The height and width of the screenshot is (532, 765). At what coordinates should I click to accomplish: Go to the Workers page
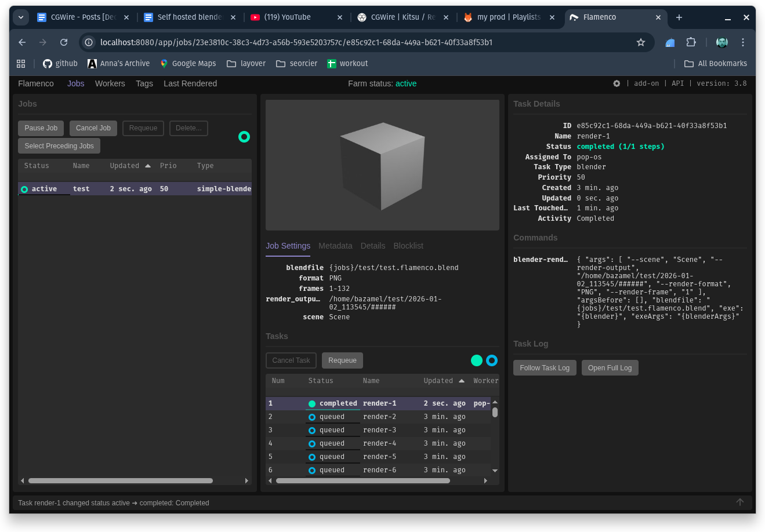click(110, 83)
